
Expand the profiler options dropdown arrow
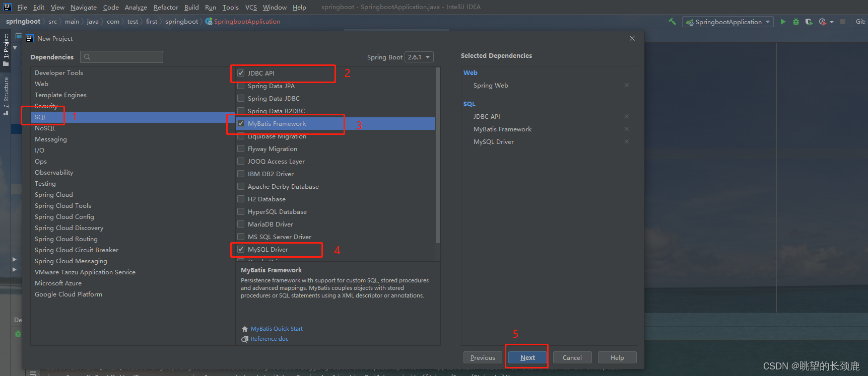832,22
